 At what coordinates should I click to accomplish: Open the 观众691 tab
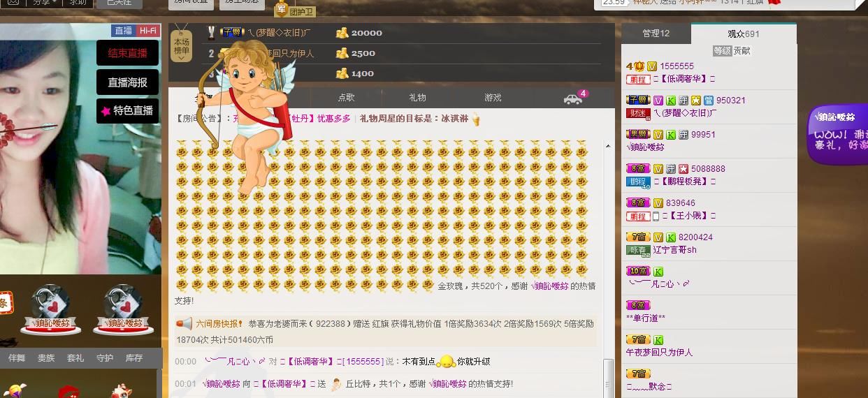click(x=744, y=34)
